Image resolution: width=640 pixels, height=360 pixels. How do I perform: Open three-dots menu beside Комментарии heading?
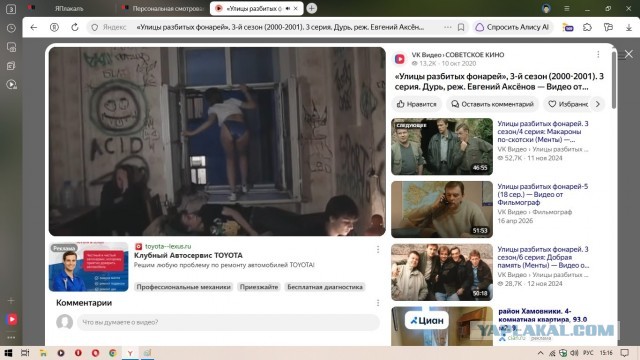378,303
